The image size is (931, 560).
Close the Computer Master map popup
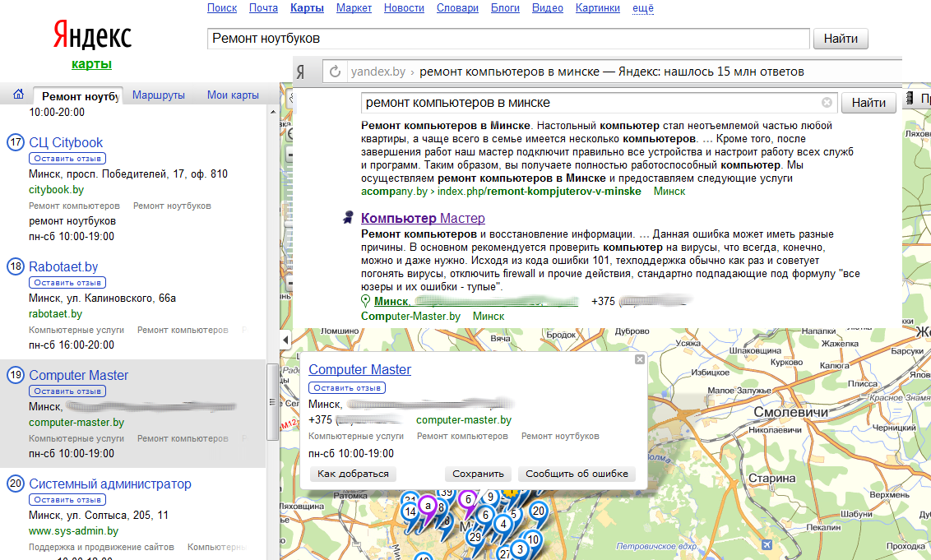point(640,360)
